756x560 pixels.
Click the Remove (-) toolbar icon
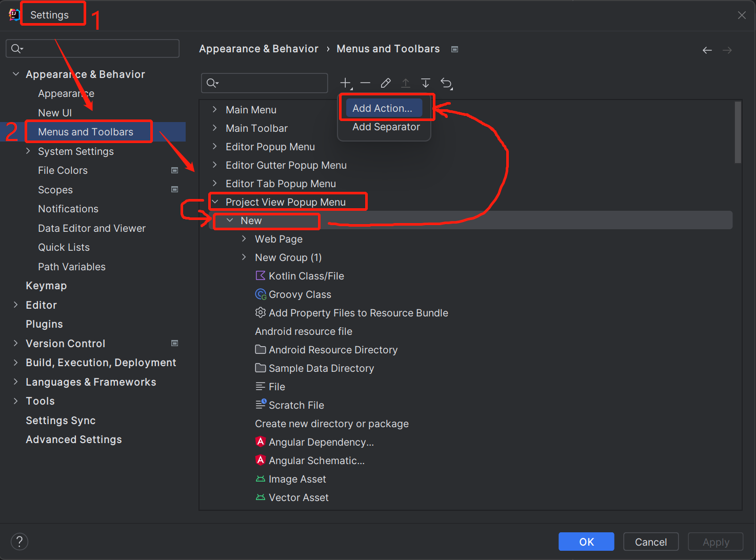(x=365, y=83)
